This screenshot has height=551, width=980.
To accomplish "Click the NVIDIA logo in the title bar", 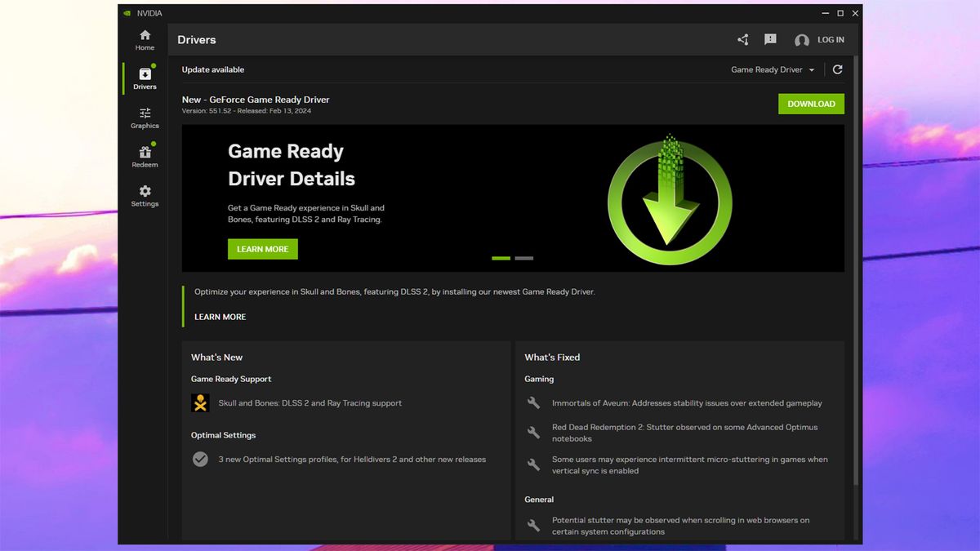I will click(x=127, y=12).
